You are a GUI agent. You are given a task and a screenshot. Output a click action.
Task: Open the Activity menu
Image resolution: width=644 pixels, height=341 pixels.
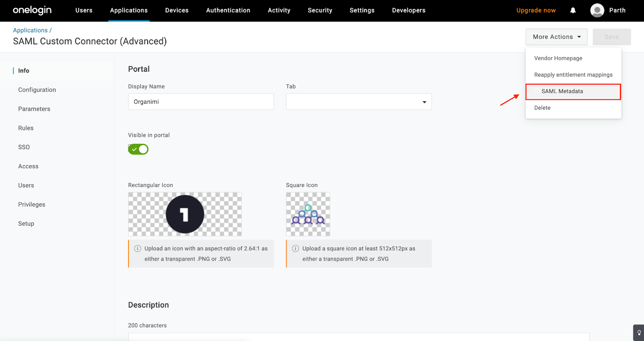coord(279,10)
